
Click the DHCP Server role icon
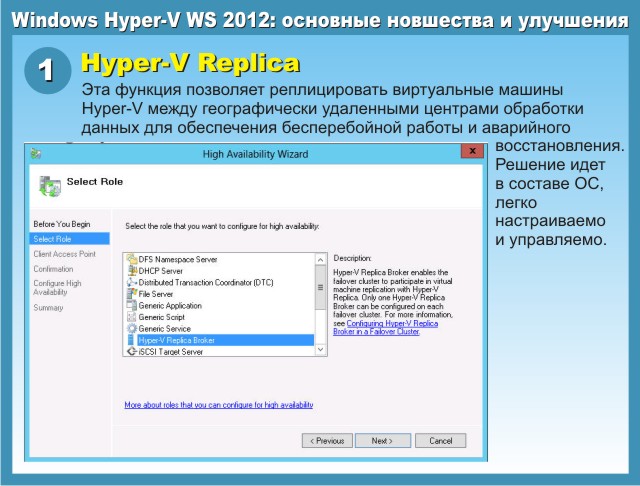[132, 271]
